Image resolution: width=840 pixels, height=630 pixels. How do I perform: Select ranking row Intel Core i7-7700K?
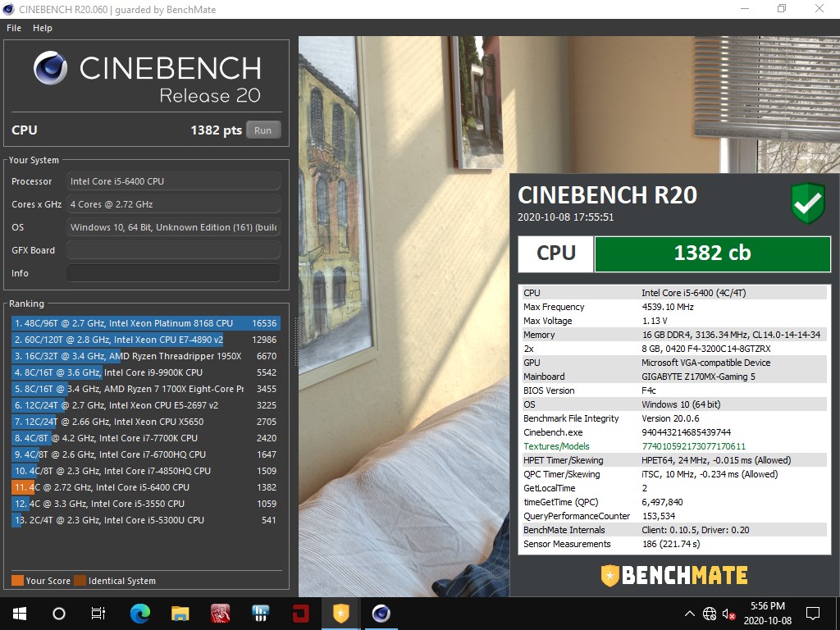click(146, 438)
